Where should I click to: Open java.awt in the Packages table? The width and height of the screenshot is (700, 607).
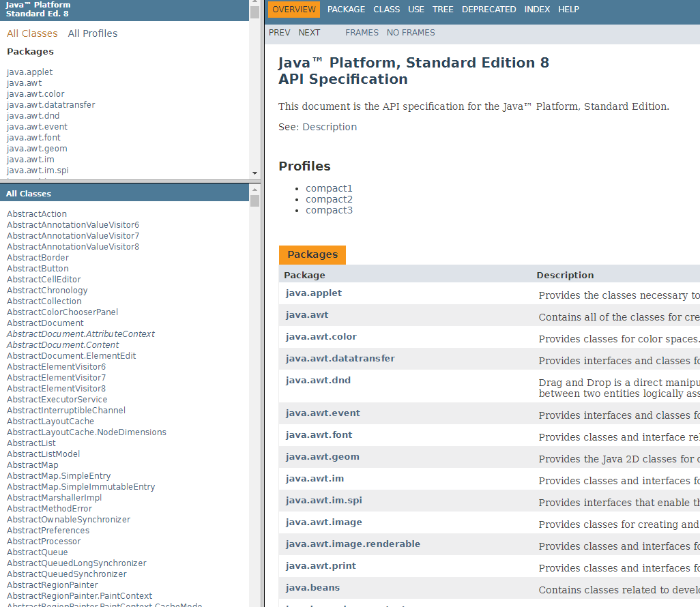pyautogui.click(x=307, y=315)
